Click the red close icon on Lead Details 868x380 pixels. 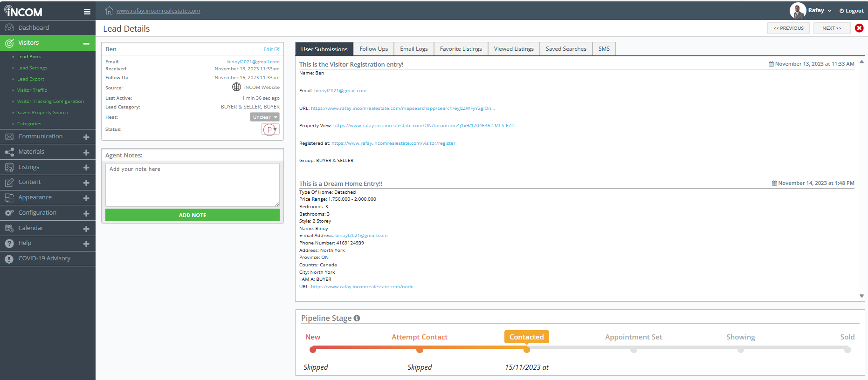click(859, 28)
